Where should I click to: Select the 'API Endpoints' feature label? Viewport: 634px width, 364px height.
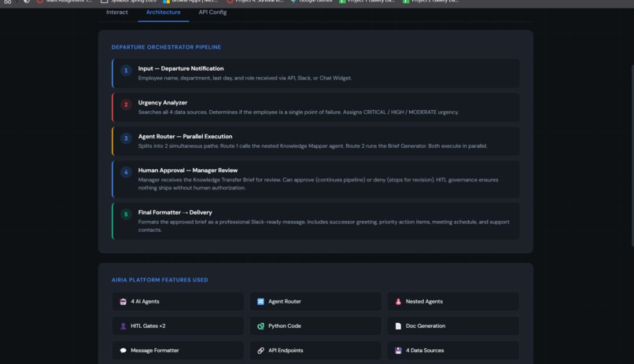point(286,351)
